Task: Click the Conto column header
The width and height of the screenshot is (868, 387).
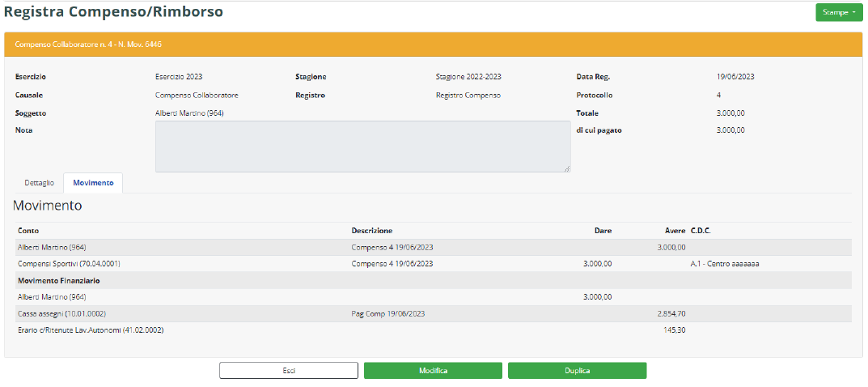Action: click(x=28, y=231)
